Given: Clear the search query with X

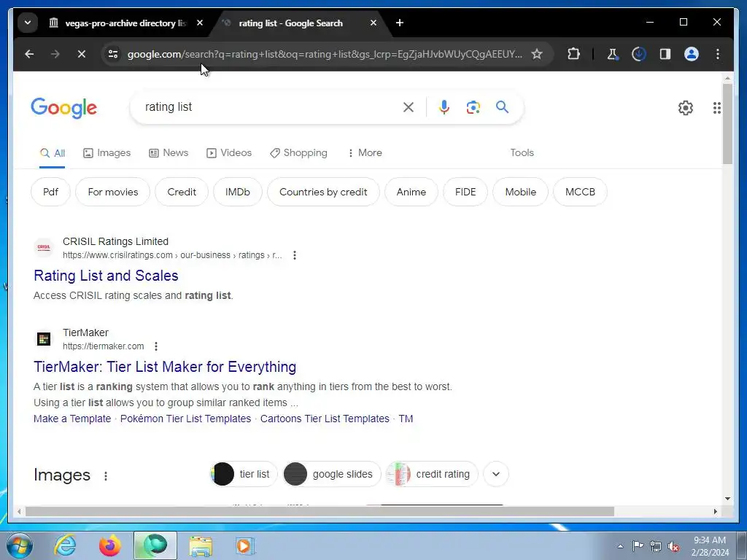Looking at the screenshot, I should pos(409,107).
